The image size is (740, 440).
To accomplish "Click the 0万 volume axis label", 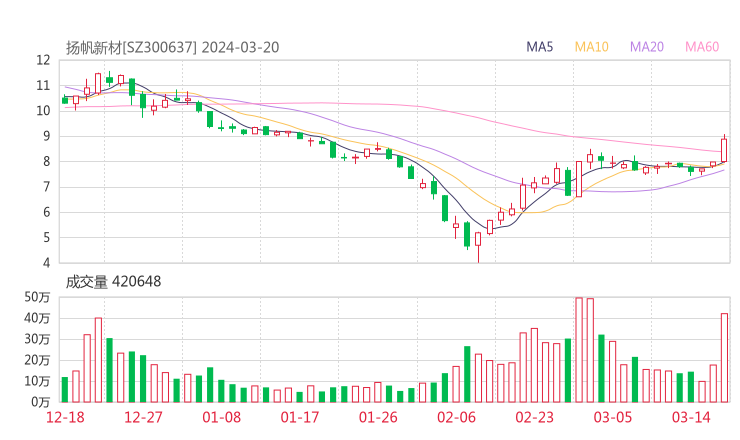I will click(x=41, y=402).
